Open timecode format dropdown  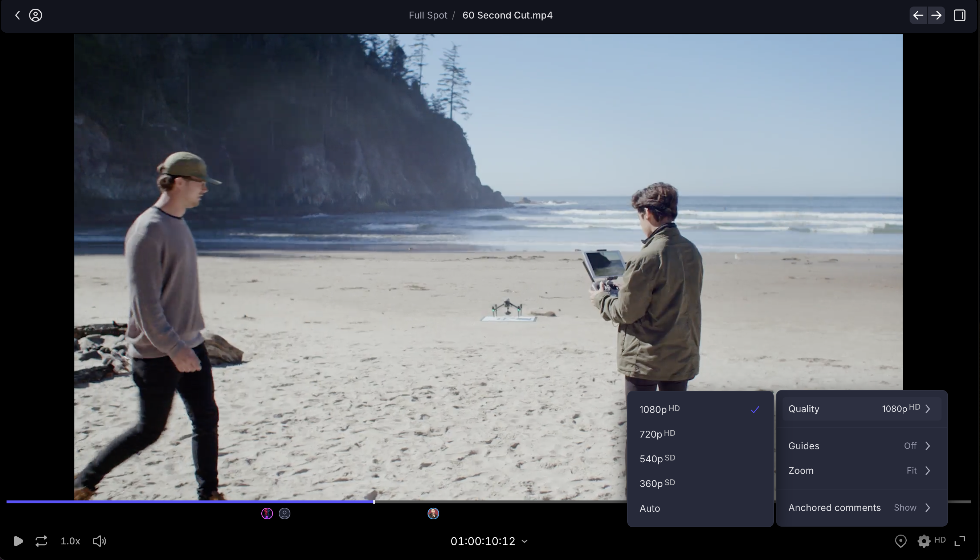(524, 541)
